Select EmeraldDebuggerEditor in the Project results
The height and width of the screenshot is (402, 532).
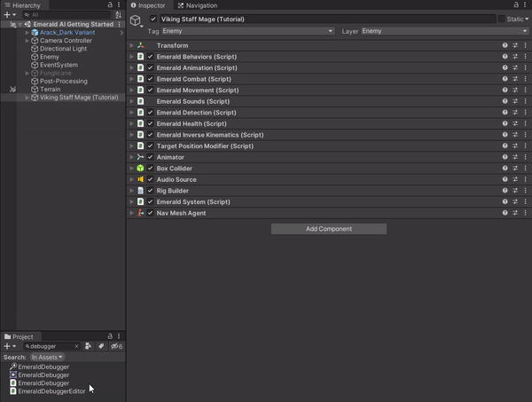pyautogui.click(x=51, y=390)
